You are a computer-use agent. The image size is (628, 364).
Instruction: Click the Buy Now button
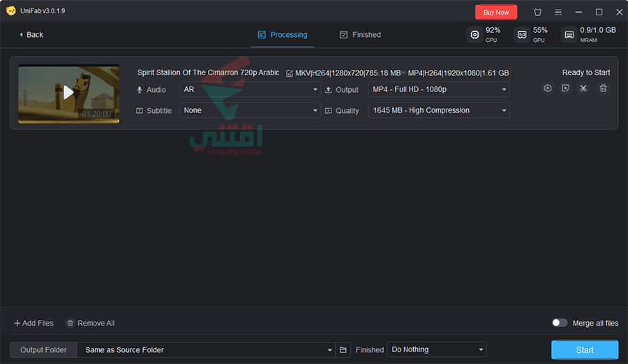click(x=496, y=12)
